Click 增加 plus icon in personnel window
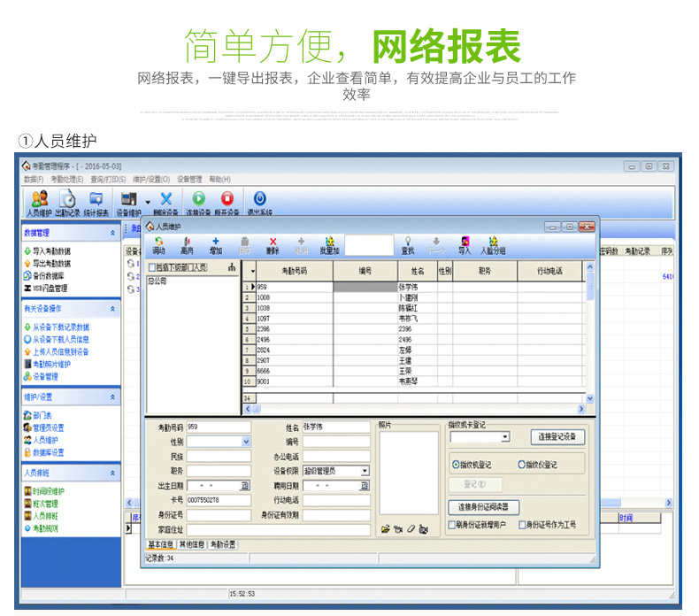699x616 pixels. pyautogui.click(x=215, y=245)
